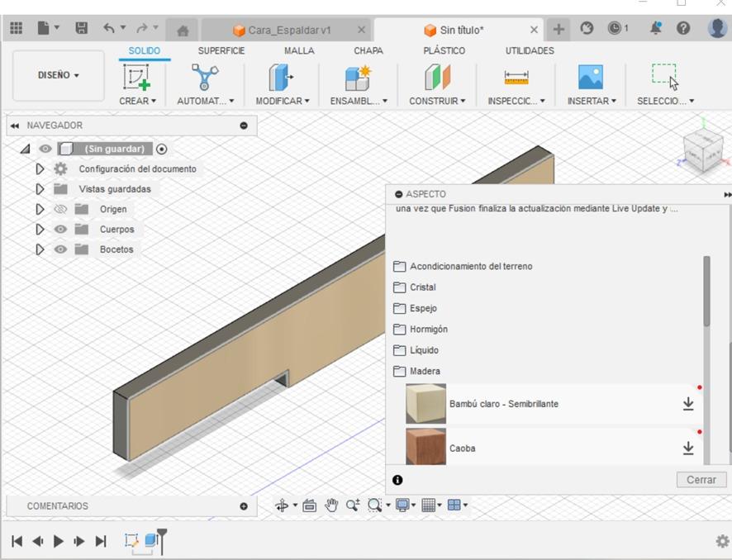Expand Vistas guardadas node
The image size is (732, 560).
pos(40,189)
